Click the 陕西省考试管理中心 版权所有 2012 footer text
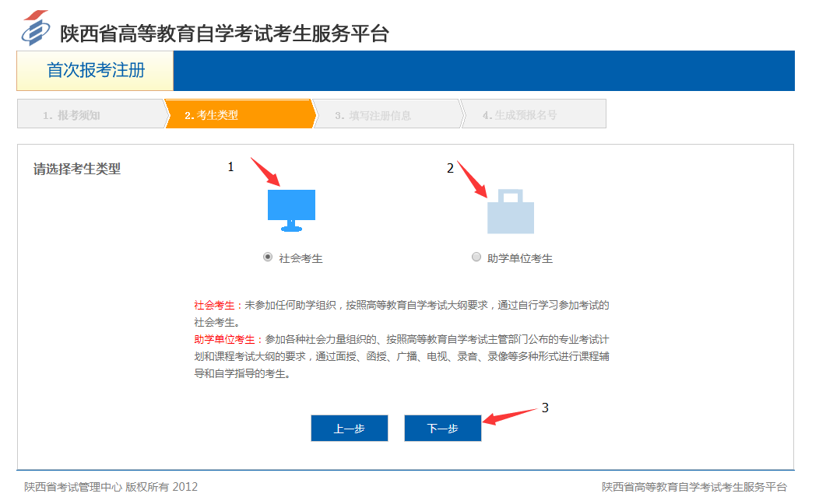Viewport: 819px width, 504px height. pyautogui.click(x=111, y=487)
